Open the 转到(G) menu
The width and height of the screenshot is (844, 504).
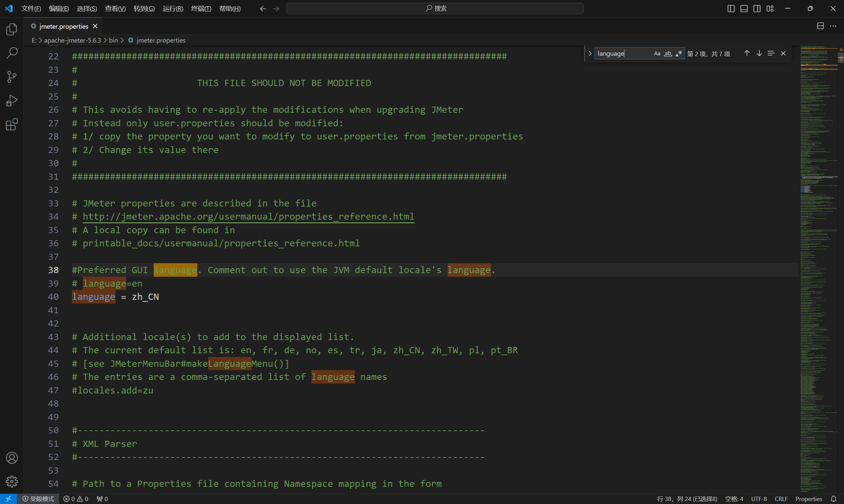coord(144,9)
